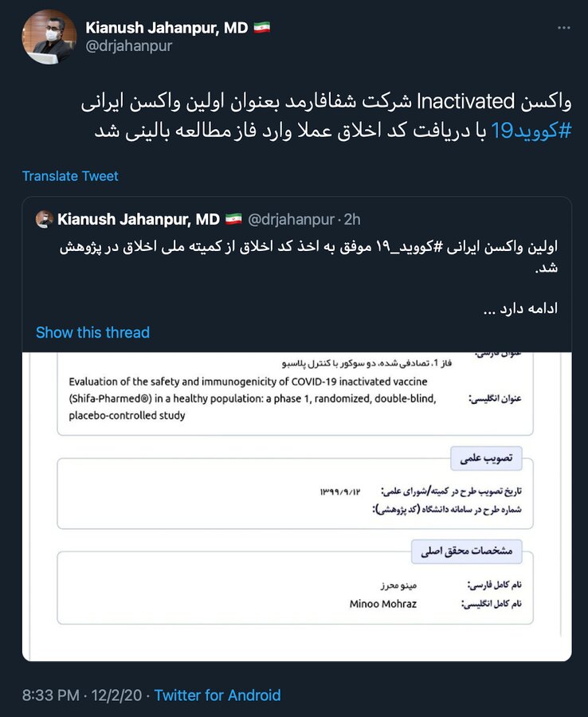
Task: Select the @drjahanpur handle under the name
Action: click(131, 46)
